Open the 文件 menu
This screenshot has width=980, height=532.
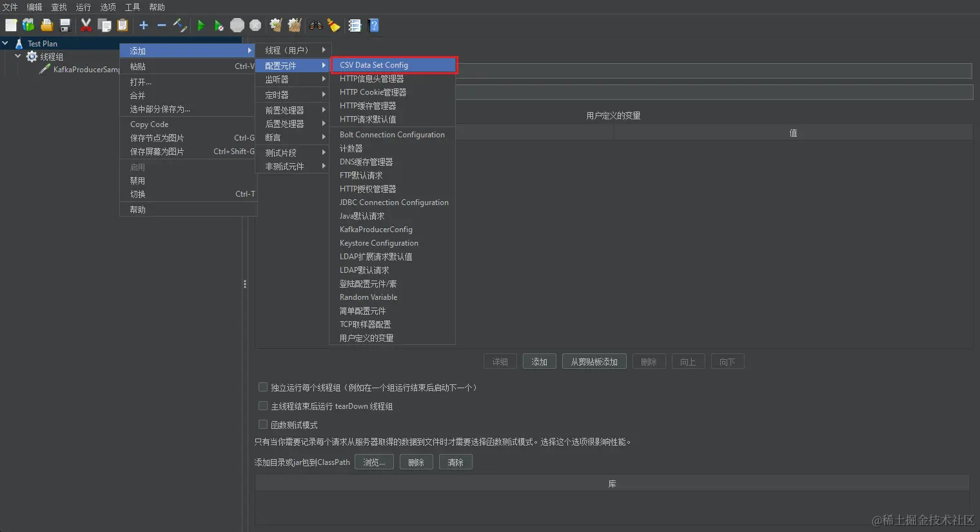pos(10,7)
